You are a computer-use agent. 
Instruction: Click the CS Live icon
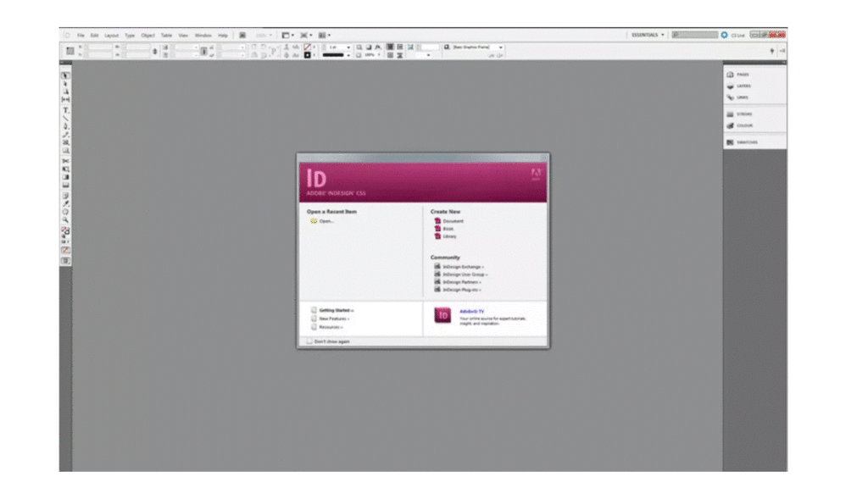(x=724, y=35)
